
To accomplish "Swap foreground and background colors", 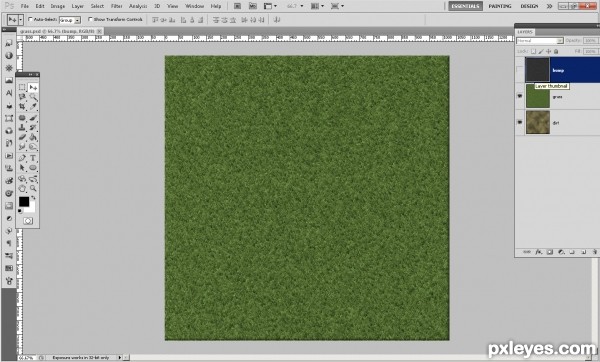I will 33,198.
